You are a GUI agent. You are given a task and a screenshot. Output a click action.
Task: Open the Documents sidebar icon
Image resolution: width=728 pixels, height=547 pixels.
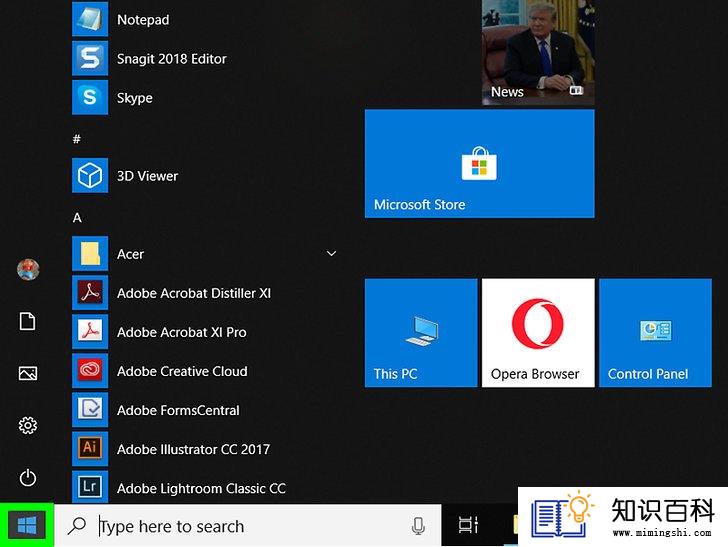click(x=27, y=321)
